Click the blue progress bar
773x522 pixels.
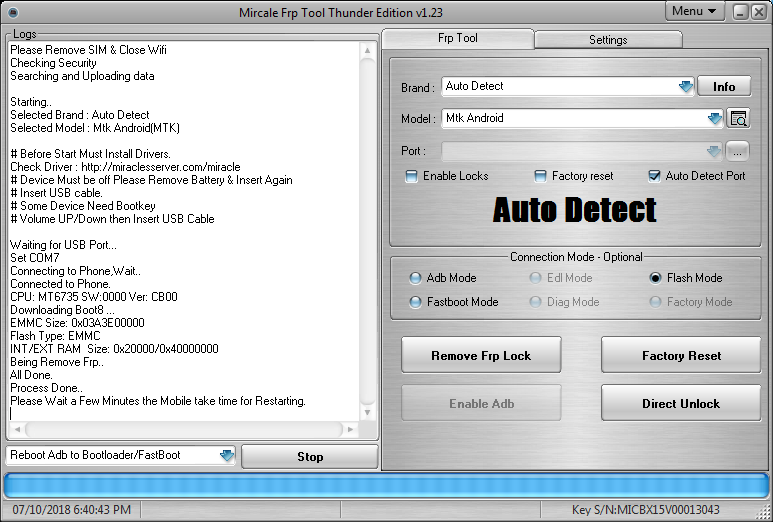click(386, 486)
